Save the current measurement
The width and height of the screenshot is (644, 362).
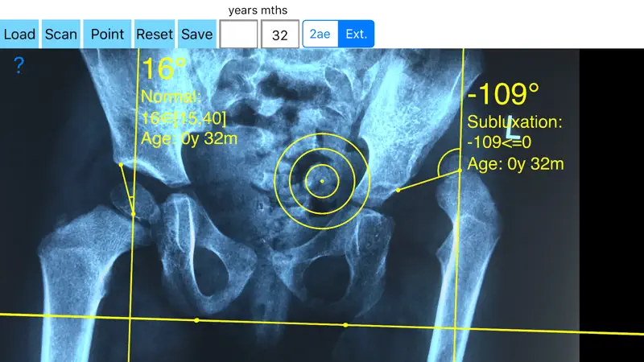196,34
